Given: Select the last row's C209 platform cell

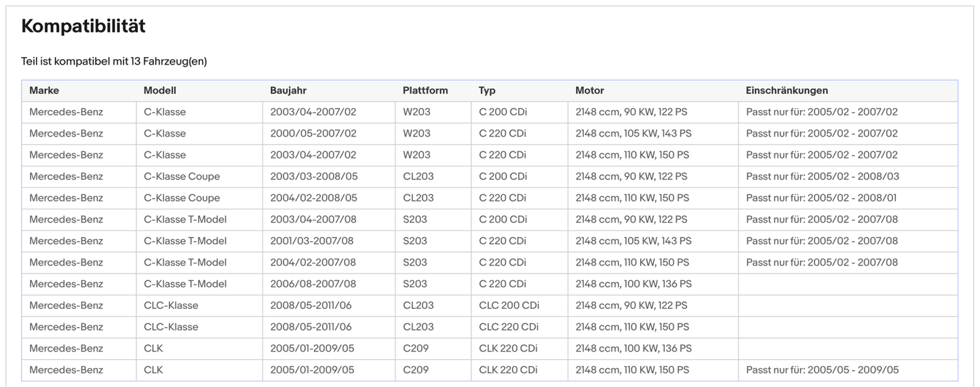Looking at the screenshot, I should coord(414,370).
